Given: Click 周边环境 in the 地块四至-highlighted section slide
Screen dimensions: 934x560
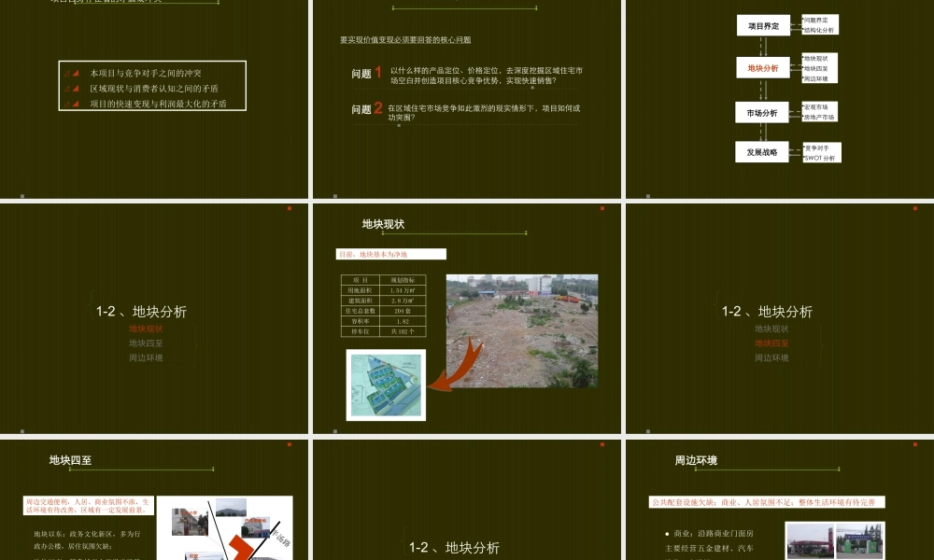Looking at the screenshot, I should tap(771, 357).
